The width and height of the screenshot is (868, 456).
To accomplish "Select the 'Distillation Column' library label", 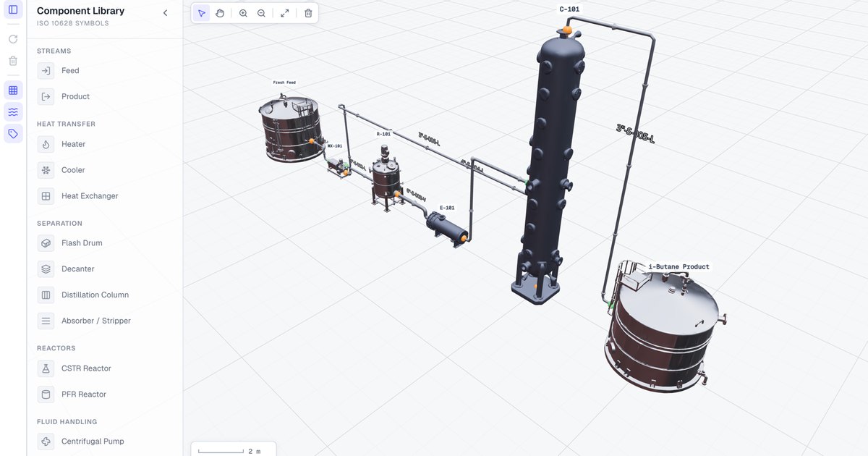I will pyautogui.click(x=95, y=295).
